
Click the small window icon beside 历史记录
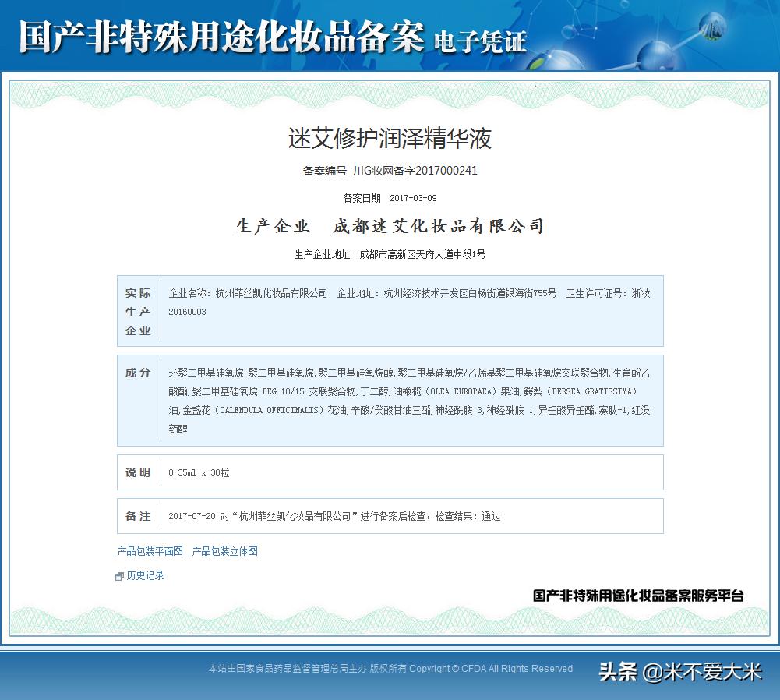(118, 575)
